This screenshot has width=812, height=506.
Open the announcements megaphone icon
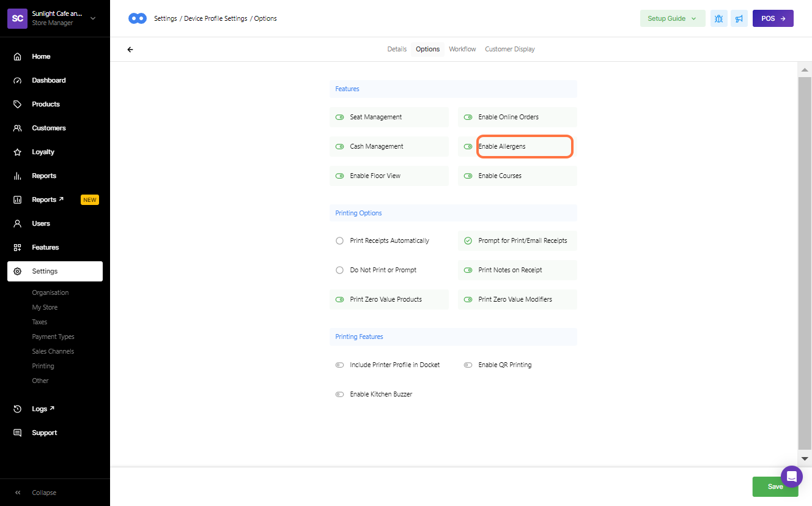(739, 18)
